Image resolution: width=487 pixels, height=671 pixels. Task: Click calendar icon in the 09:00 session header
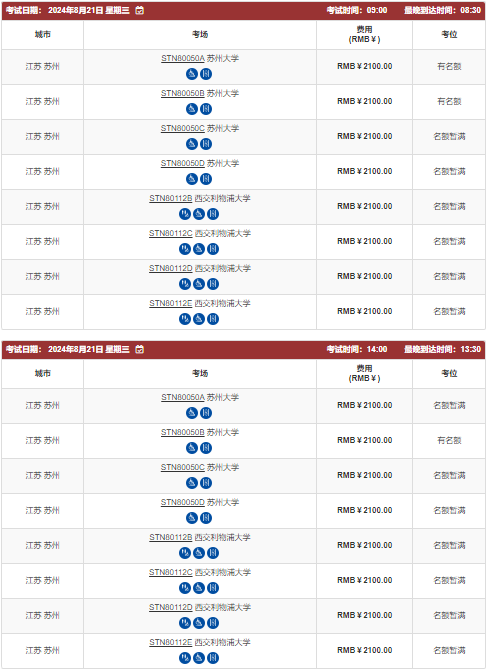[x=140, y=10]
